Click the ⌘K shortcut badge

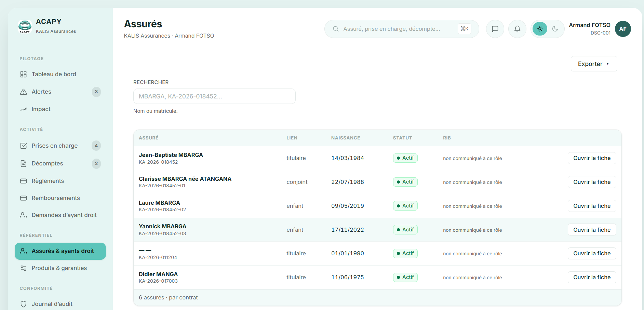[465, 29]
